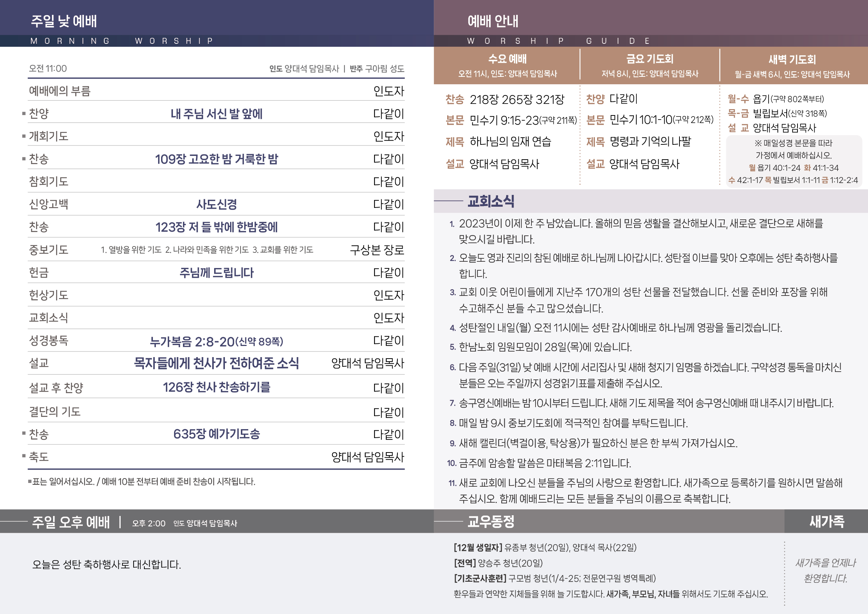The height and width of the screenshot is (614, 868).
Task: Click the '주일 오후 예배' section header
Action: click(71, 522)
